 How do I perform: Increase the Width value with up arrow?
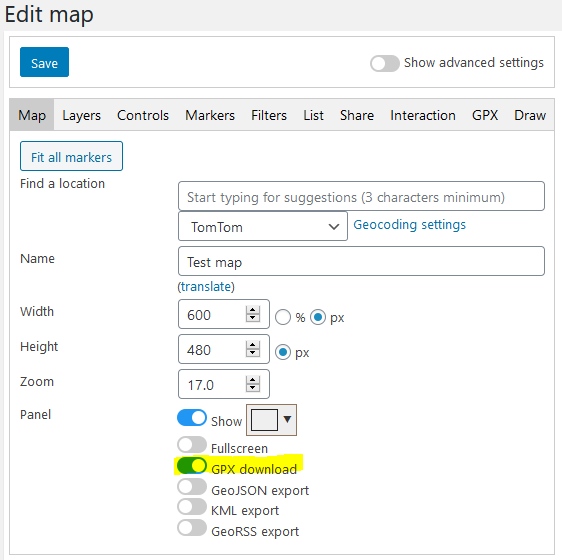pos(253,310)
